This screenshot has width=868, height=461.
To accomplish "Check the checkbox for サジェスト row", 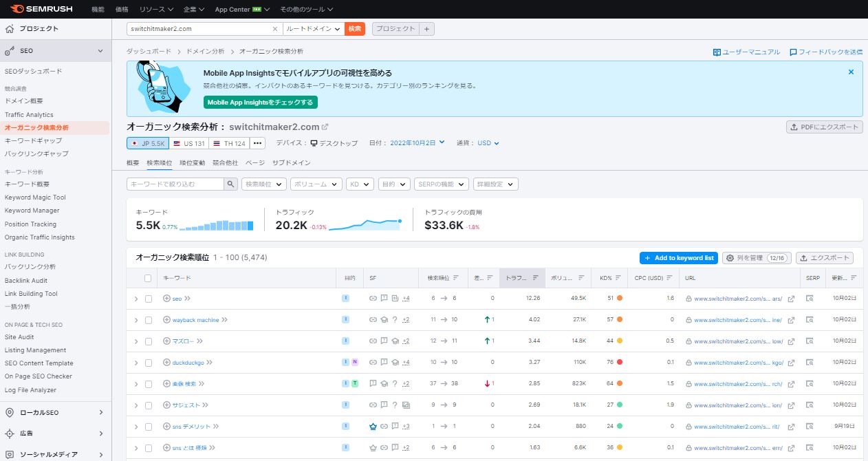I will pyautogui.click(x=148, y=405).
